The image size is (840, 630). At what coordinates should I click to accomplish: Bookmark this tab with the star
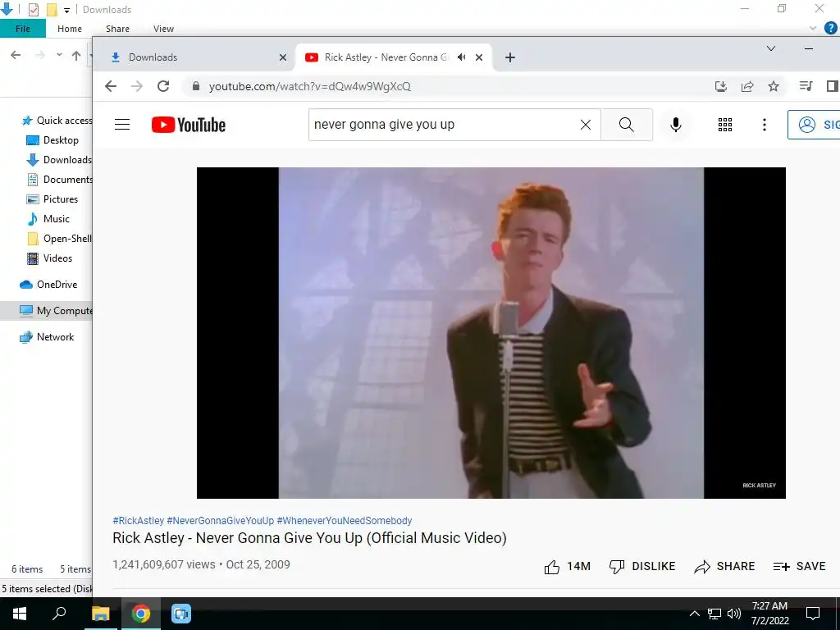click(x=774, y=86)
